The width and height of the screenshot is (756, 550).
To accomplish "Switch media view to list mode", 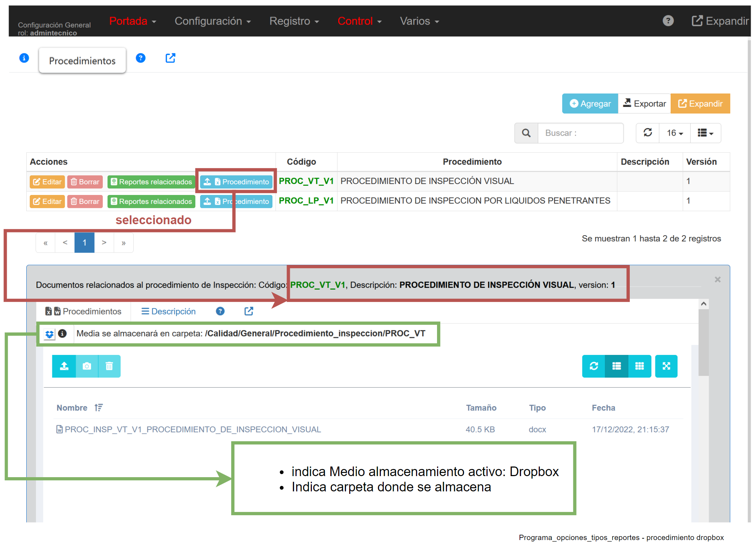I will coord(617,366).
